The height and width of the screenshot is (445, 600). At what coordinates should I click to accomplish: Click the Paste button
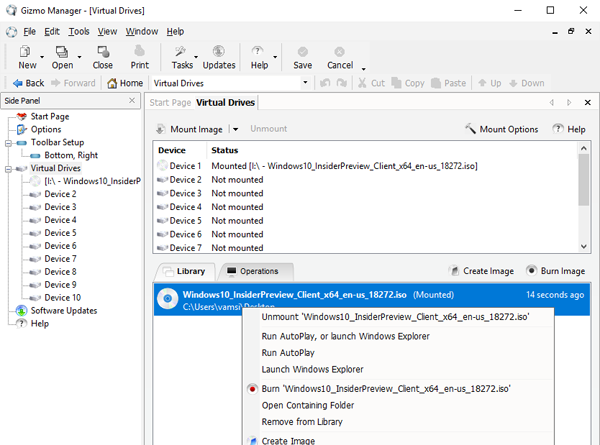click(448, 83)
